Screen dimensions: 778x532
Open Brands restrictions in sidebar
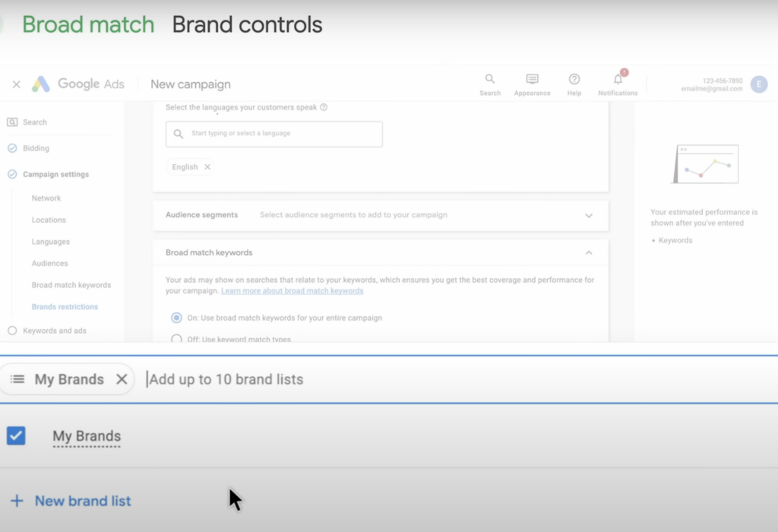[x=65, y=307]
